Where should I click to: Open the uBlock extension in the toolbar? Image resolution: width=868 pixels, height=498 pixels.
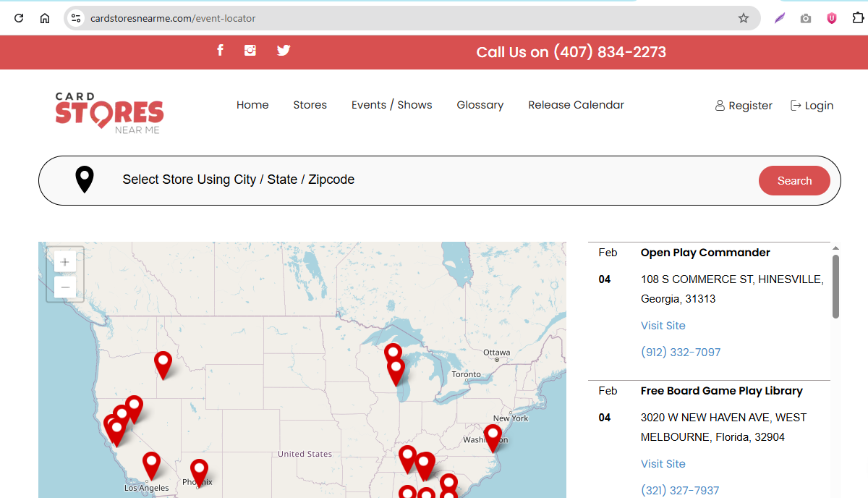click(x=831, y=18)
